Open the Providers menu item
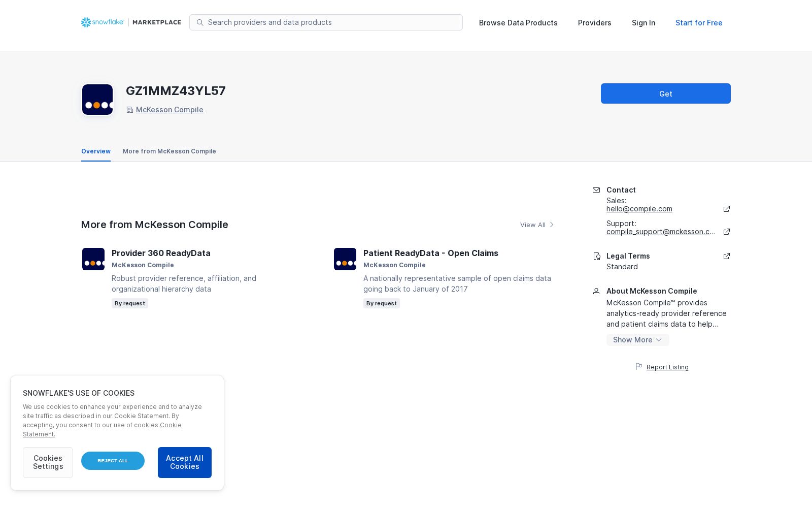The image size is (812, 508). tap(595, 23)
